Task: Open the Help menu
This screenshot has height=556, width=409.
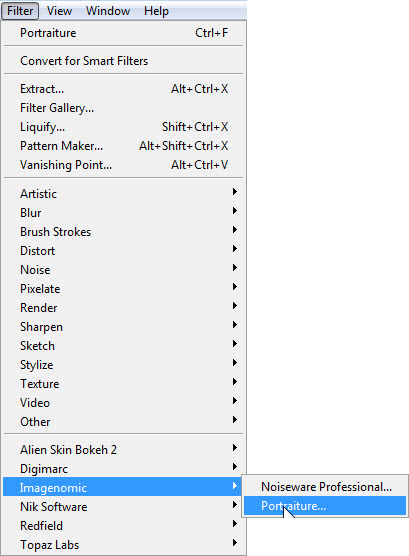Action: (x=156, y=11)
